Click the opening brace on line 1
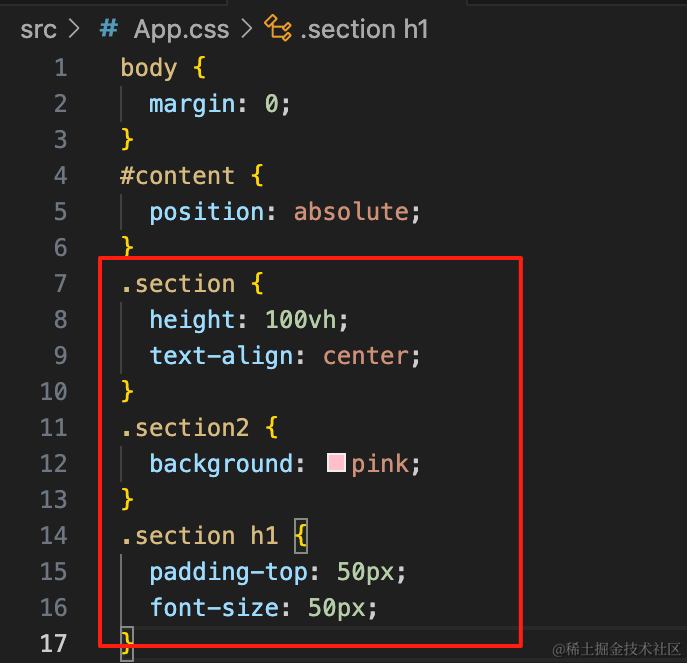 (200, 68)
